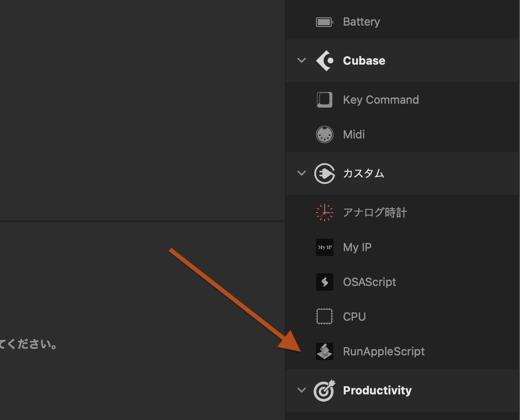Select the アナログ時計 action label
This screenshot has width=520, height=420.
[375, 213]
